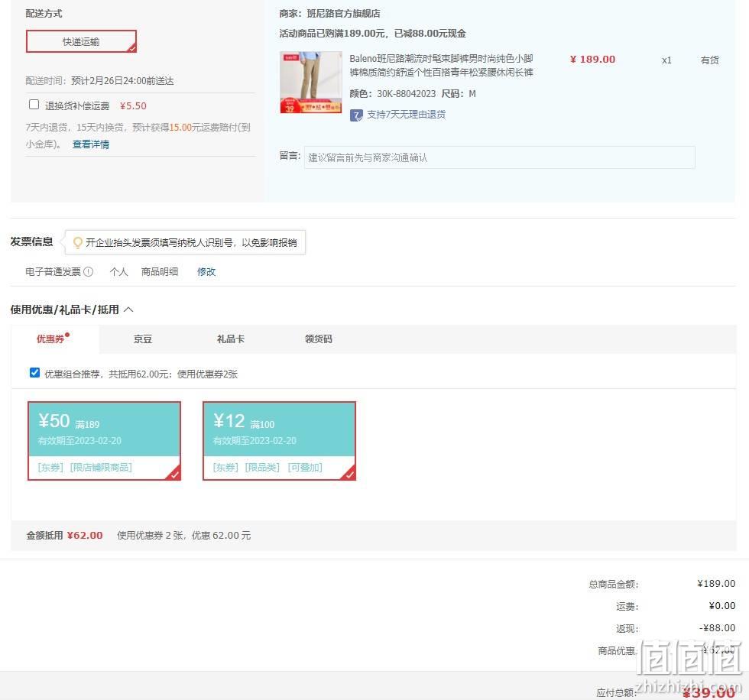Click the 有货 stock status text
This screenshot has width=749, height=700.
pyautogui.click(x=709, y=60)
